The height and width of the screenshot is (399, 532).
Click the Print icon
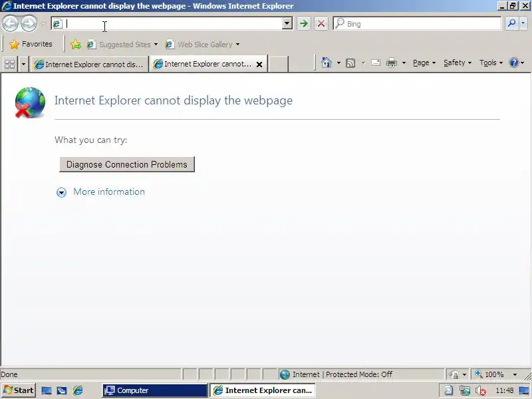pos(392,63)
